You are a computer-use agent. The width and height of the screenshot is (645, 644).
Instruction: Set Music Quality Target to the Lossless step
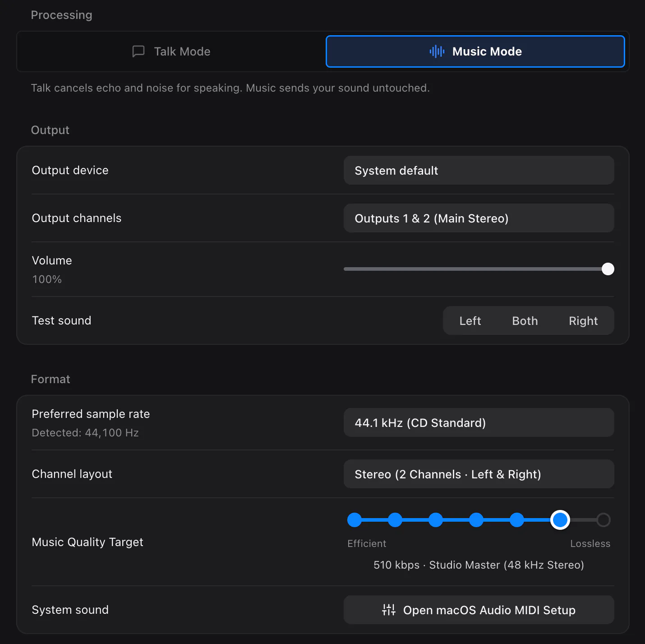(604, 520)
